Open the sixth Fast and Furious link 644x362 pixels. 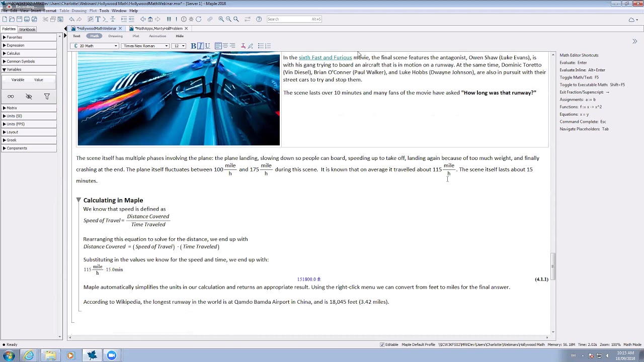(x=325, y=57)
